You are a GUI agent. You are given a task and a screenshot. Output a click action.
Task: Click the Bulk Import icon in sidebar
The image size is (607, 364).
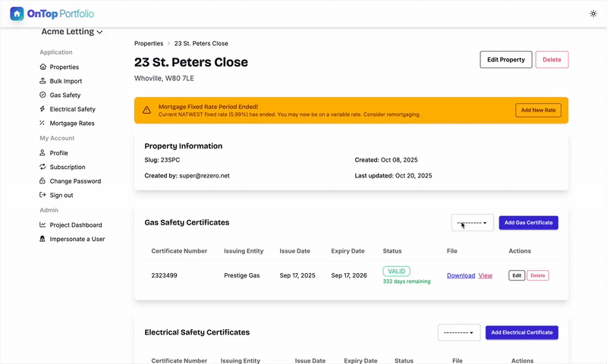coord(43,81)
